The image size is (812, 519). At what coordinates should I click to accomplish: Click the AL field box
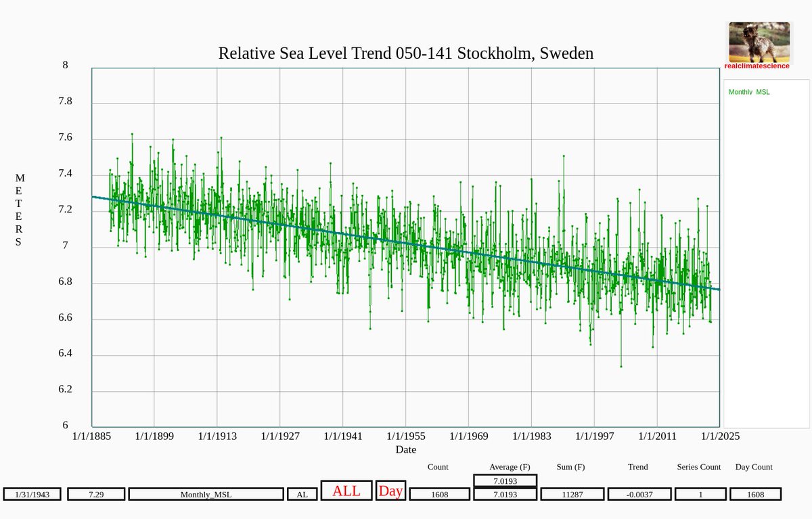pos(301,493)
